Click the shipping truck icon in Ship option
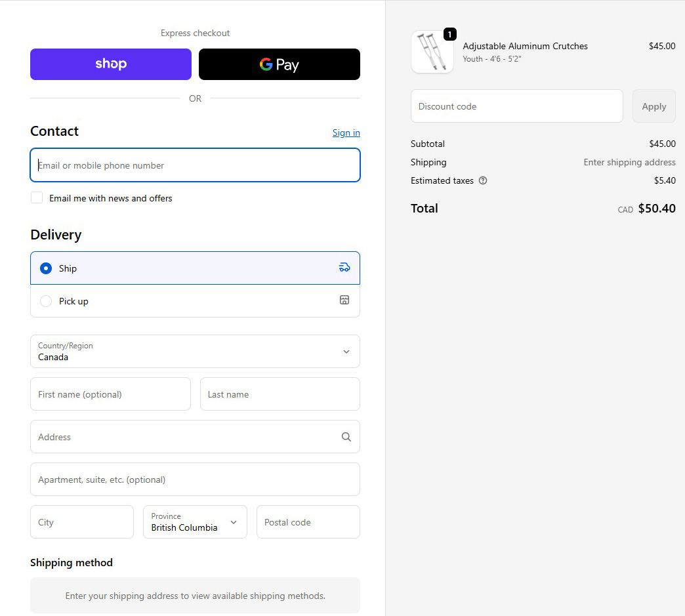 344,267
